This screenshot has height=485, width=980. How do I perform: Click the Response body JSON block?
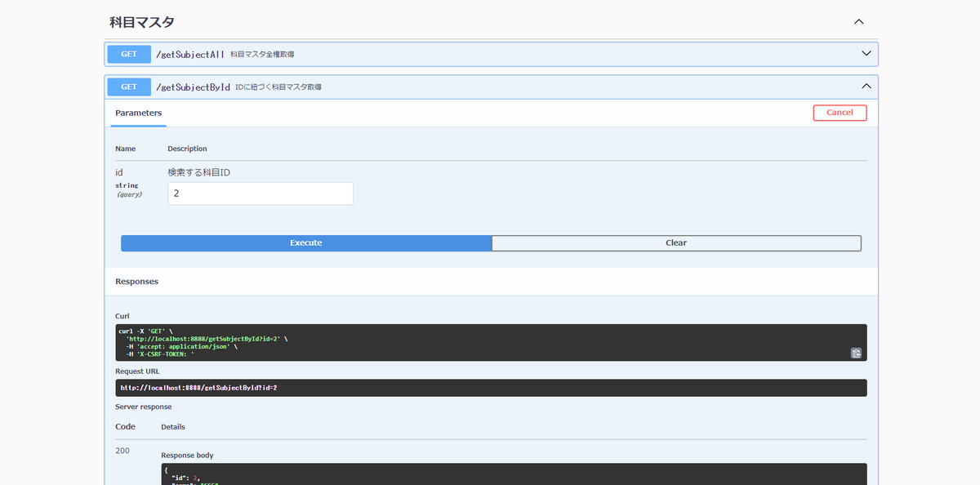click(514, 474)
